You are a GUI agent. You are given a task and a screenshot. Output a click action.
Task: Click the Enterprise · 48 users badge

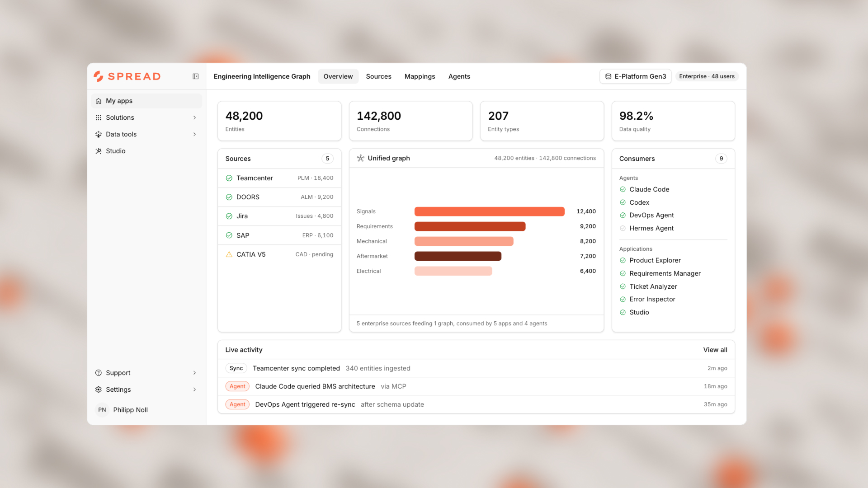tap(707, 76)
